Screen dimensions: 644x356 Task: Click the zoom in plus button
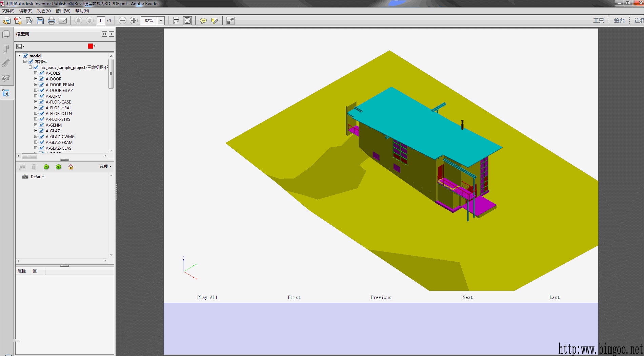(134, 21)
